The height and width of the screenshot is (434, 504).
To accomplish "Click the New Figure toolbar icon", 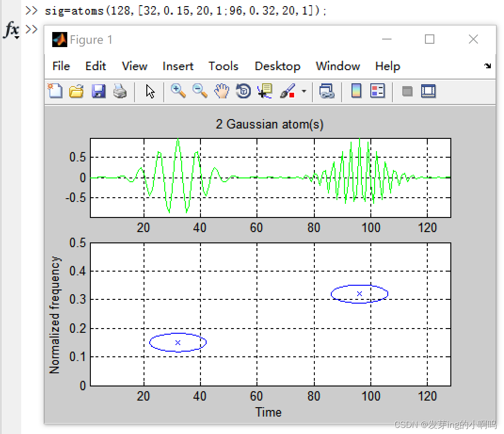I will pos(55,91).
